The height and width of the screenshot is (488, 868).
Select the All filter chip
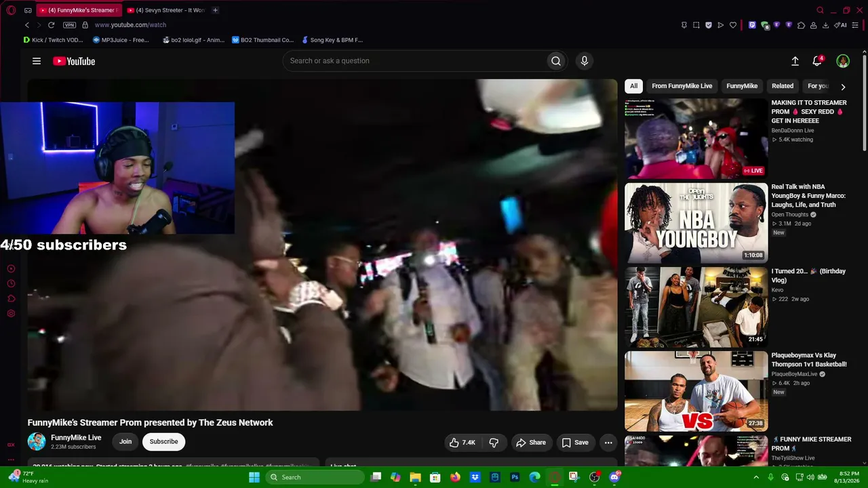coord(633,86)
